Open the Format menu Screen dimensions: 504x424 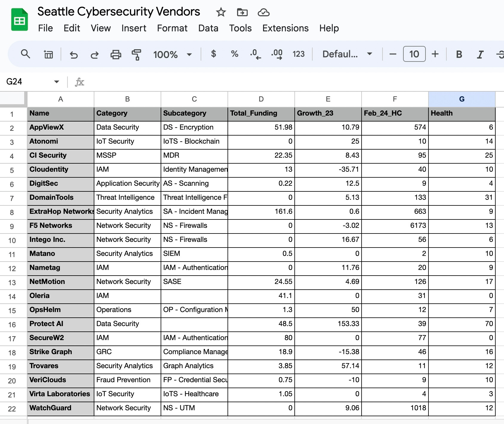tap(172, 28)
